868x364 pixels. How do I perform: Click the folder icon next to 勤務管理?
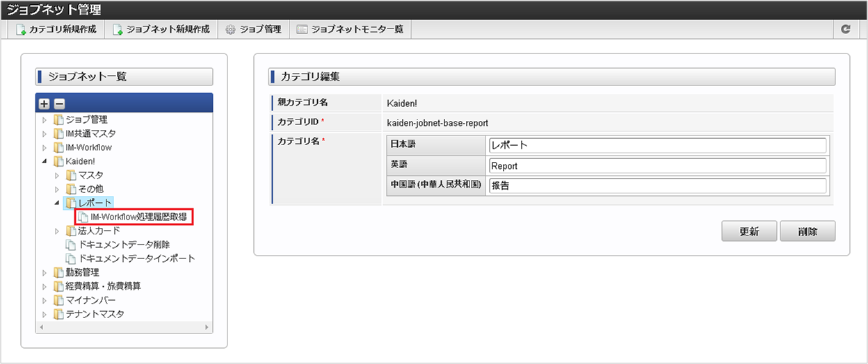58,272
